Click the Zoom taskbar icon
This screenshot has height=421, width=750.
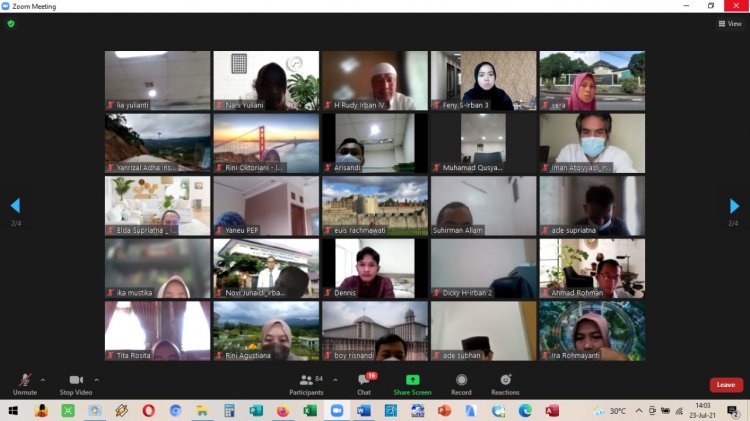coord(337,410)
